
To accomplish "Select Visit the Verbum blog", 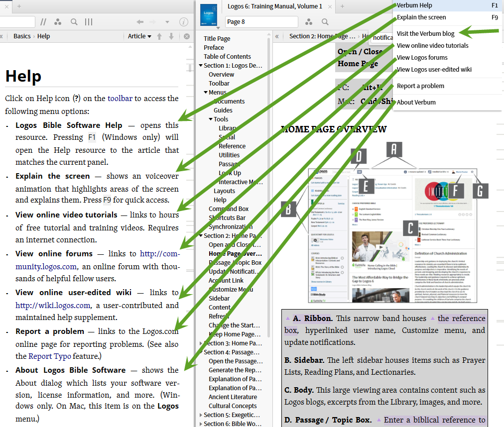I will point(426,34).
